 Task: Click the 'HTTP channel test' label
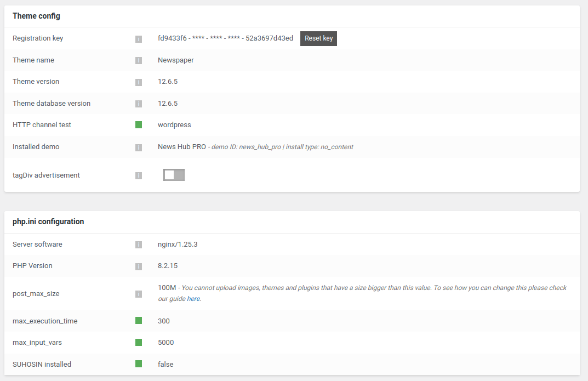point(42,125)
